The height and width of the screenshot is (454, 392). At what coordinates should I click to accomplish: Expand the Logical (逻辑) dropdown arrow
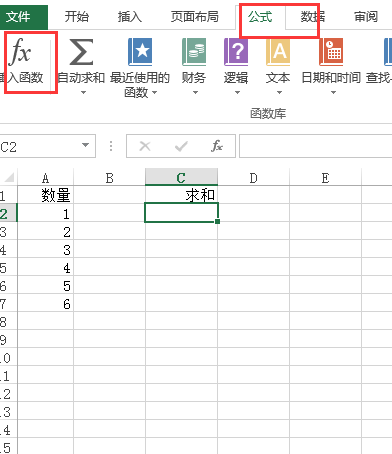click(237, 92)
